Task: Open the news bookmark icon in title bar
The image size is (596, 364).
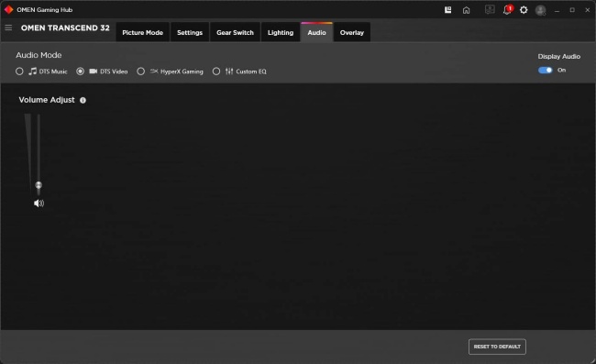Action: point(447,10)
